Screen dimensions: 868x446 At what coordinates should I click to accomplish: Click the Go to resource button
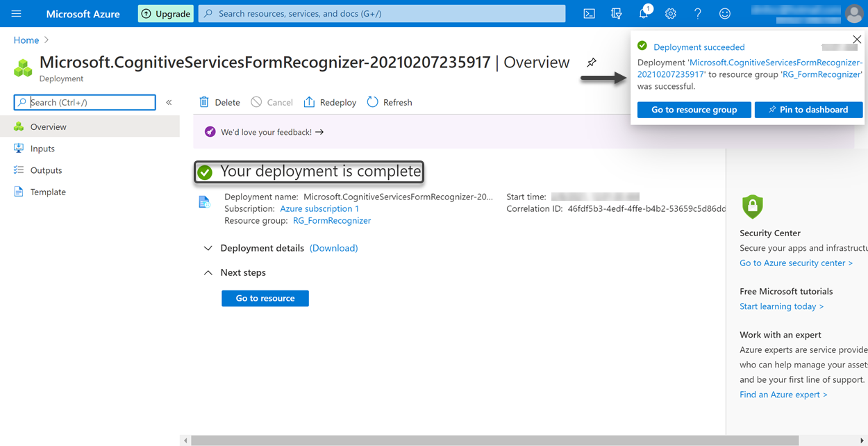(265, 298)
